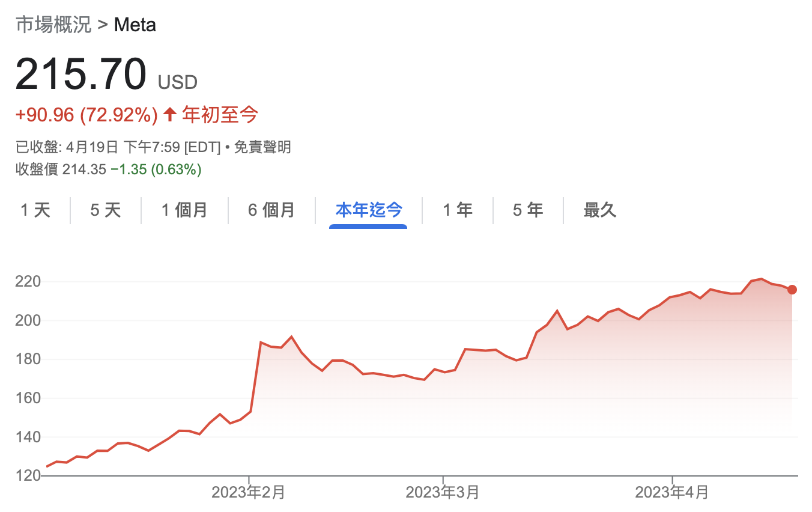812x512 pixels.
Task: Switch to the 6 個月 range tab
Action: (x=271, y=210)
